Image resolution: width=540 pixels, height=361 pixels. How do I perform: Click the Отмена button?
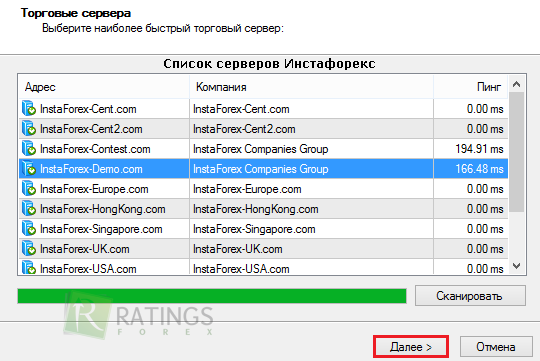pos(496,347)
